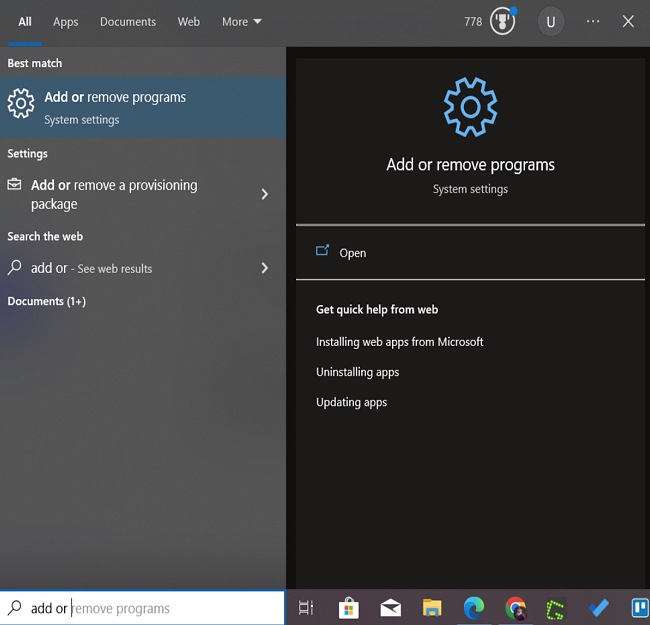Launch Microsoft Store from the taskbar
The width and height of the screenshot is (650, 625).
tap(348, 608)
